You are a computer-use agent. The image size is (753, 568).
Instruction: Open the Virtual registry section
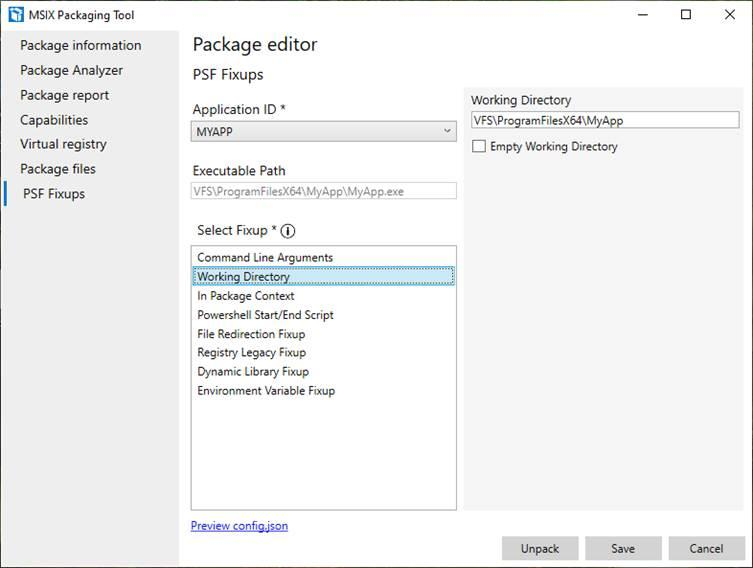tap(63, 144)
